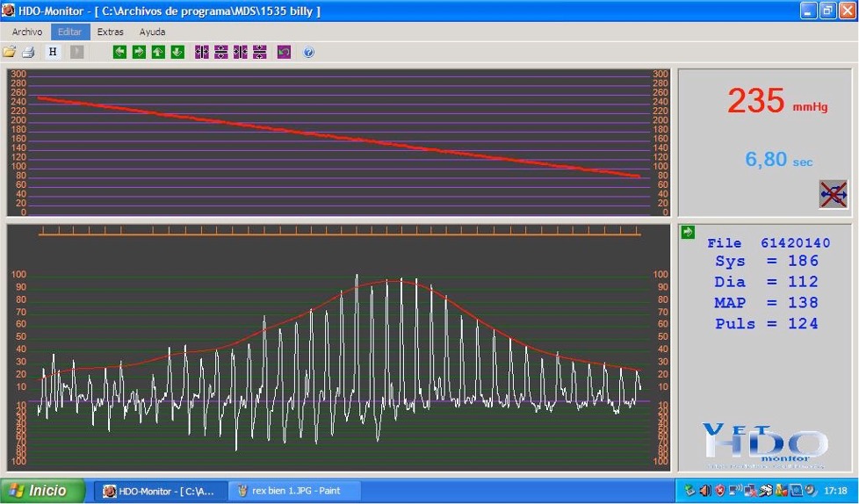The width and height of the screenshot is (859, 504).
Task: Click the first purple horizontal expand icon
Action: (202, 53)
